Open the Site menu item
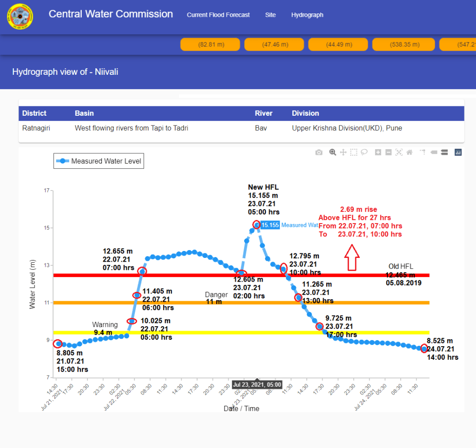 coord(271,15)
